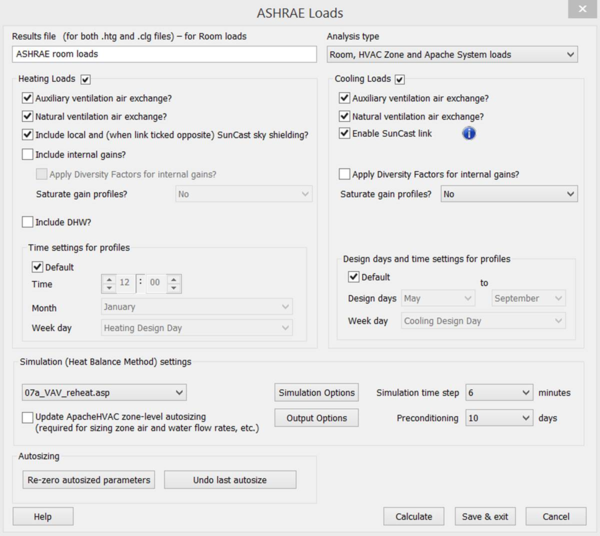
Task: Open the 07a_VAV_reheat.asp file dropdown
Action: click(x=103, y=392)
